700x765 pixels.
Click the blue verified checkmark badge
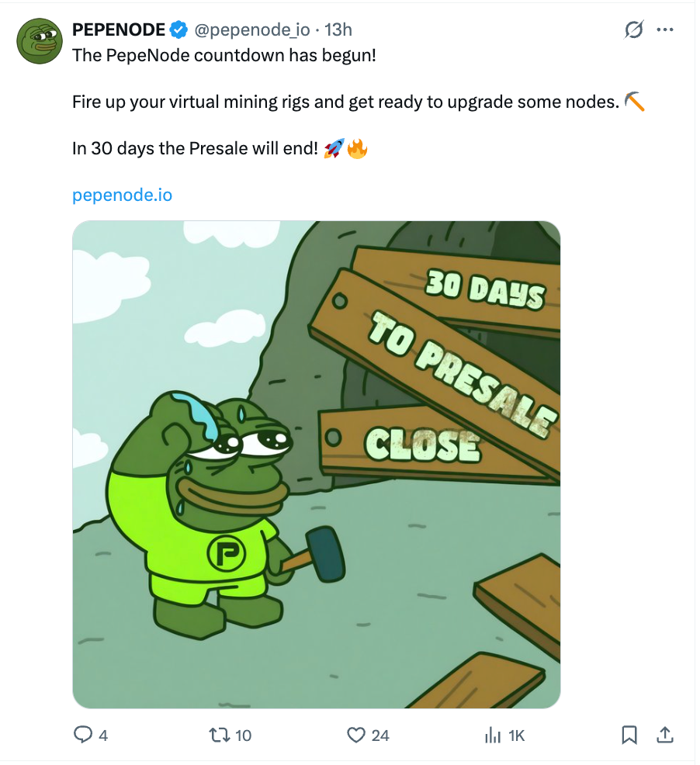coord(178,30)
